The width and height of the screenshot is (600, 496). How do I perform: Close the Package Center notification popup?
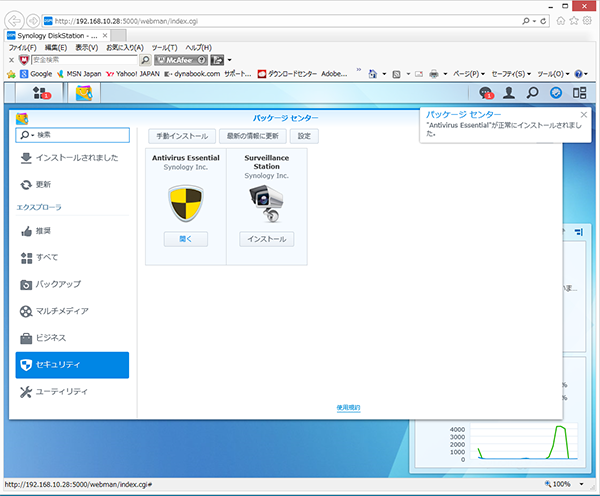point(584,114)
